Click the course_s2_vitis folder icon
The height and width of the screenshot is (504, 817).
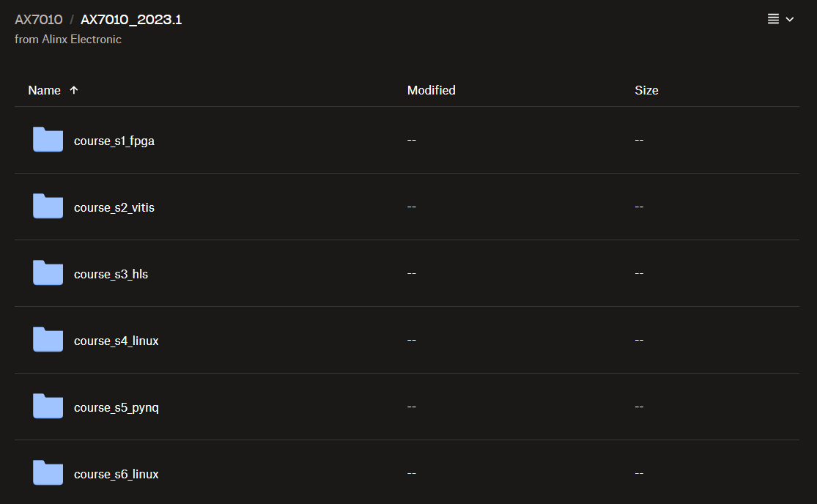[48, 207]
